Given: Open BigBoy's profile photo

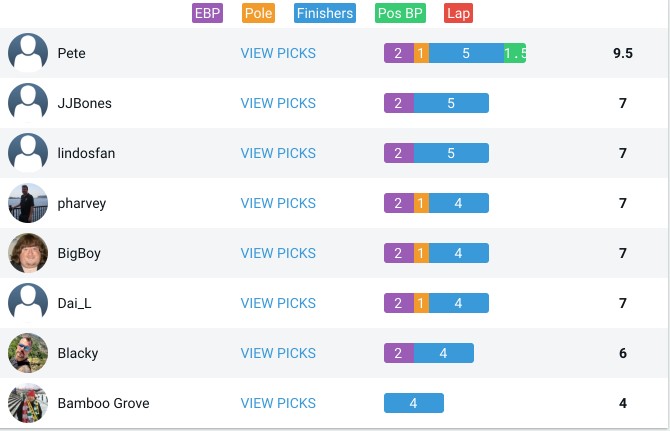Looking at the screenshot, I should point(28,253).
